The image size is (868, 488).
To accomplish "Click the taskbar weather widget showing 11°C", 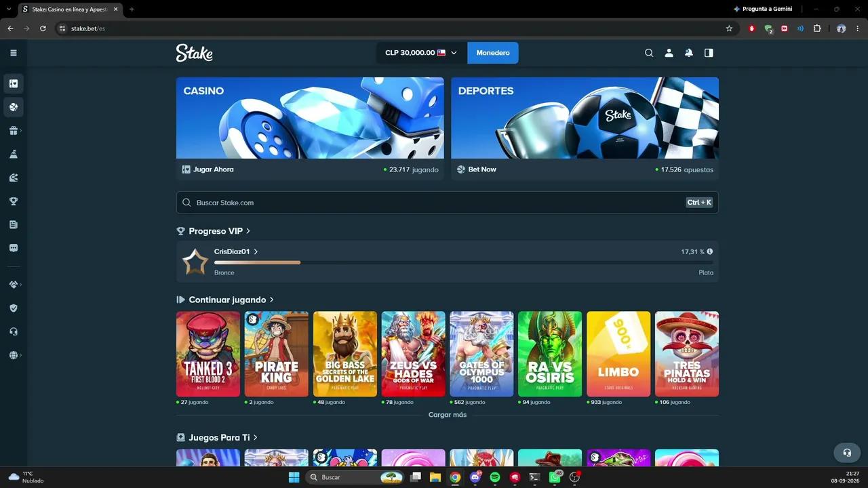I will coord(26,477).
